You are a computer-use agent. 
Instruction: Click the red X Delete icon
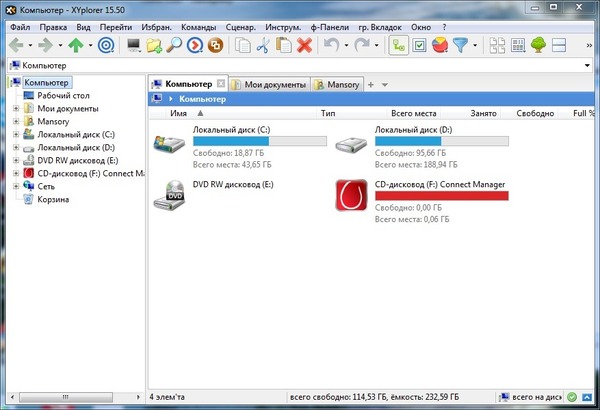pos(304,45)
